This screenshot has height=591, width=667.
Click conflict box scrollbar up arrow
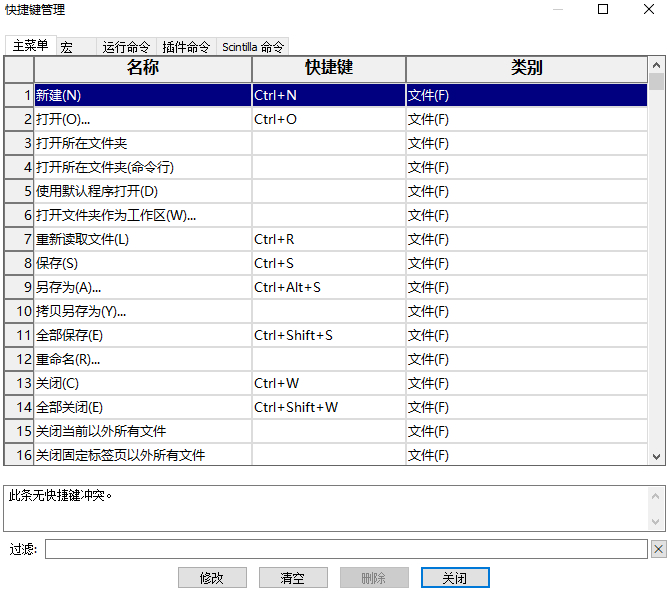pos(656,496)
